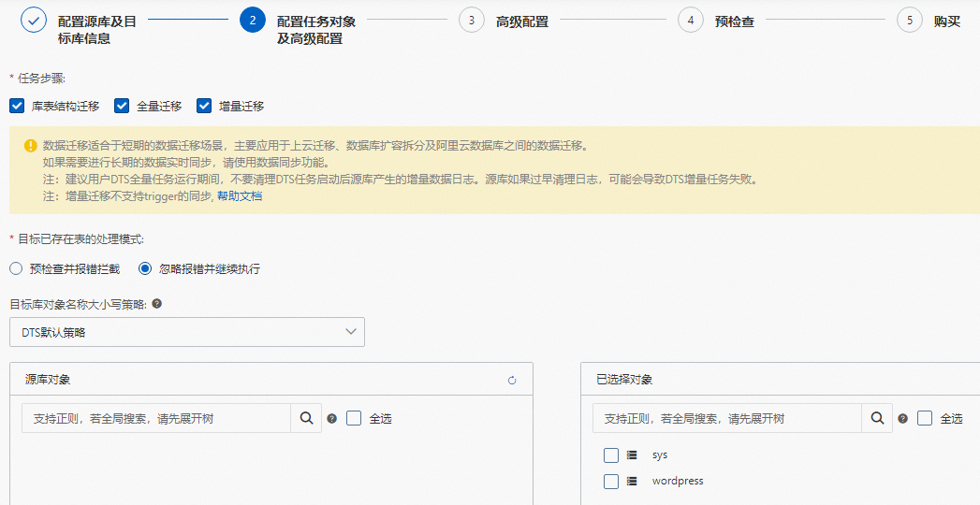The image size is (980, 505).
Task: Go to step 高级配置
Action: 522,22
